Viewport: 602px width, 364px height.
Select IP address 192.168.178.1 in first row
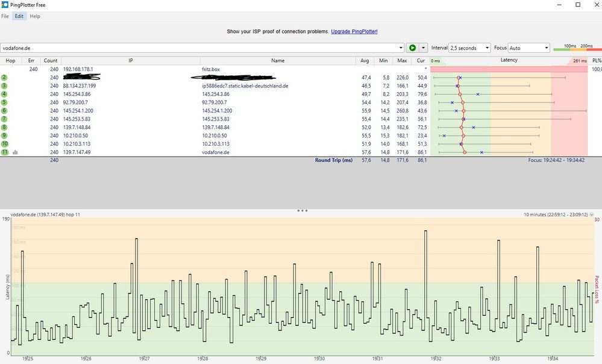tap(78, 69)
